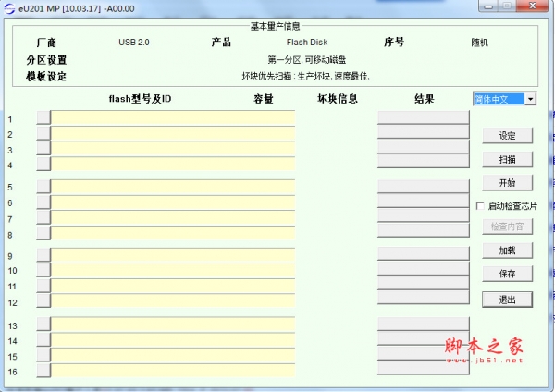The width and height of the screenshot is (555, 392).
Task: Click the 模板设定 label
Action: pos(46,77)
